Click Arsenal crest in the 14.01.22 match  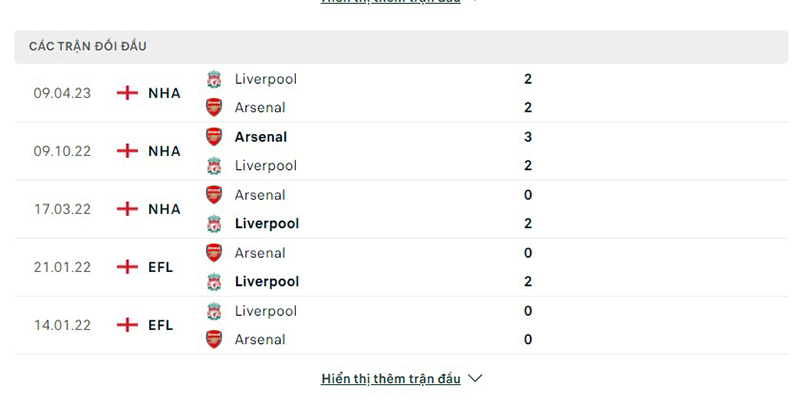[214, 339]
